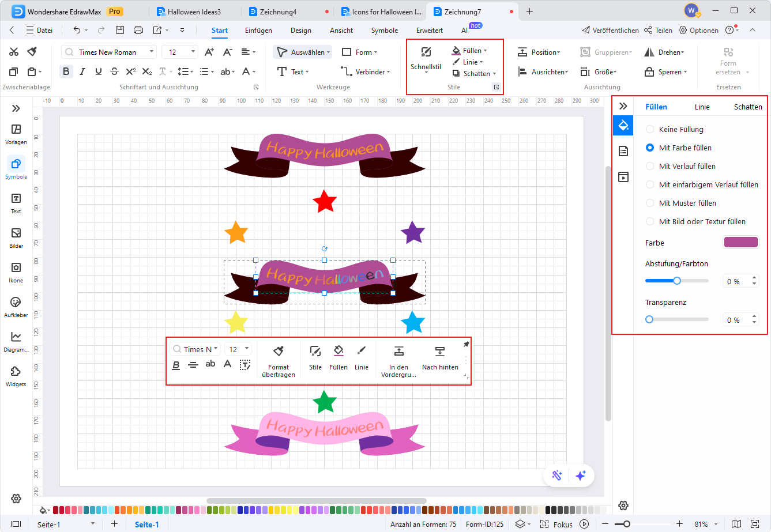The width and height of the screenshot is (771, 532).
Task: Click the Vorlagen sidebar icon
Action: click(x=16, y=133)
